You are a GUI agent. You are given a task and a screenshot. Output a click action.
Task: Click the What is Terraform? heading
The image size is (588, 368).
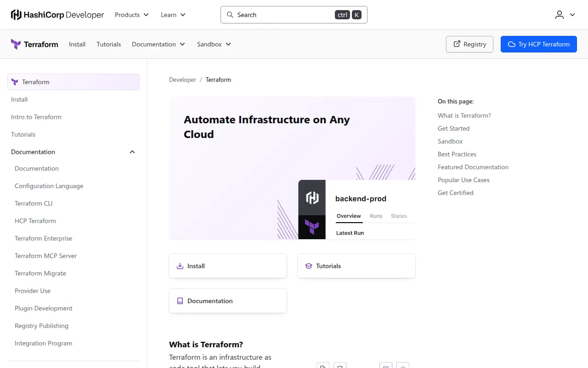(x=206, y=345)
